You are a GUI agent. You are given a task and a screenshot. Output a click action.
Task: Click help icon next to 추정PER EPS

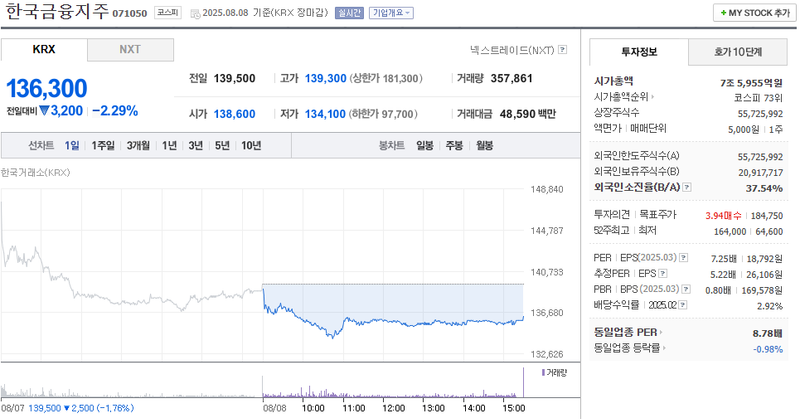click(x=663, y=274)
